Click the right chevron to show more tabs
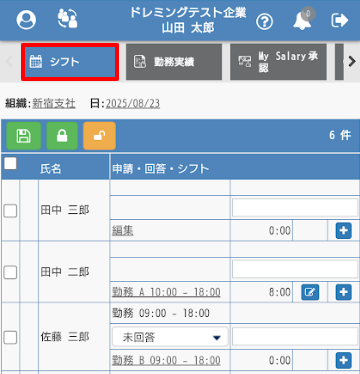This screenshot has height=374, width=360. pos(352,62)
